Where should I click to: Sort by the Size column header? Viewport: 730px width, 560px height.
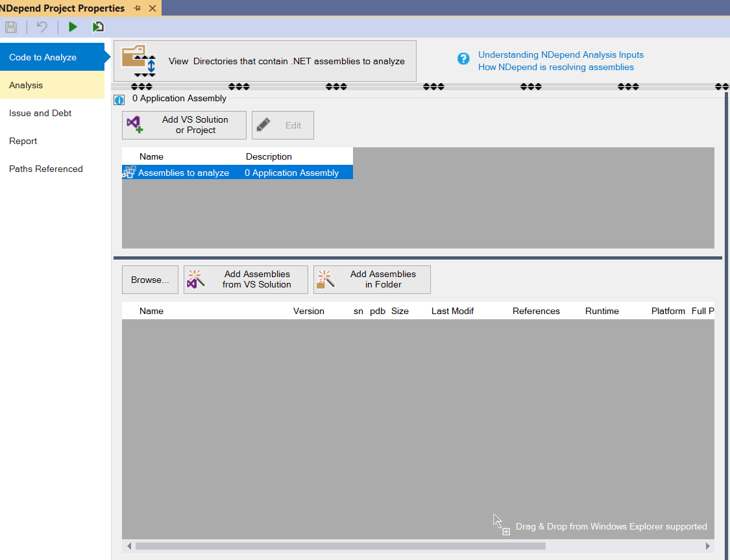(400, 311)
